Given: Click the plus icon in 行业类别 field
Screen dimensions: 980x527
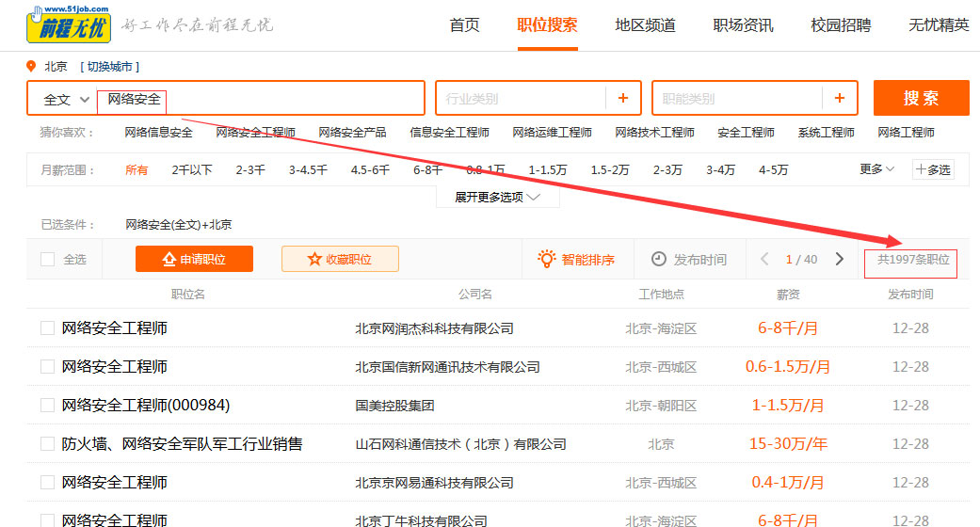Looking at the screenshot, I should (x=622, y=98).
